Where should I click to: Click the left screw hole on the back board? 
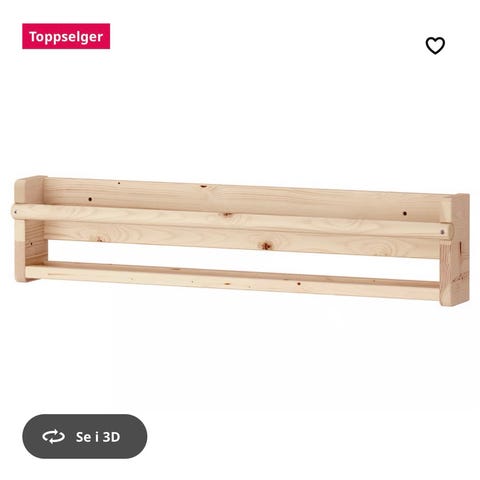[x=90, y=199]
